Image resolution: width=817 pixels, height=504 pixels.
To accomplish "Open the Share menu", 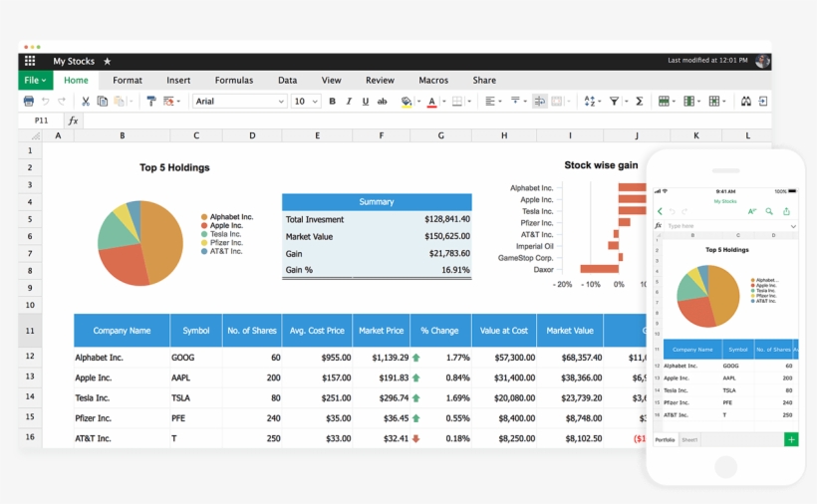I will (484, 80).
